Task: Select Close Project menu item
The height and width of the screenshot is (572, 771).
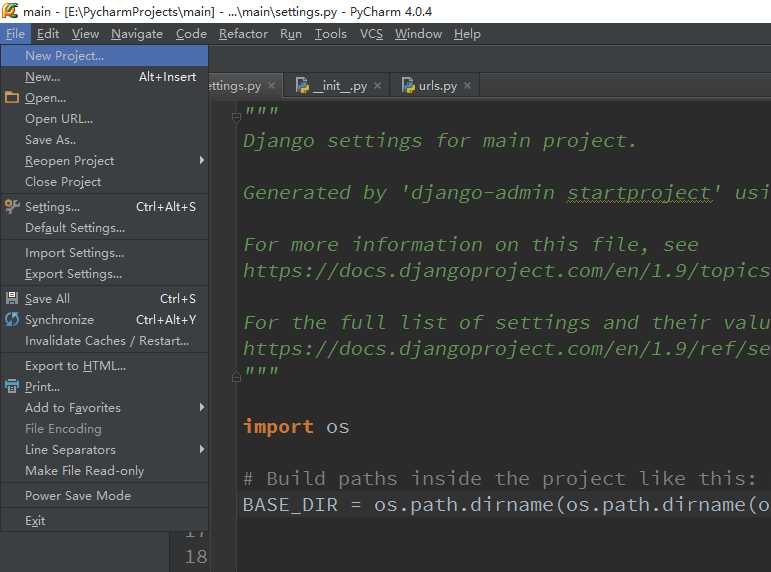Action: click(104, 181)
